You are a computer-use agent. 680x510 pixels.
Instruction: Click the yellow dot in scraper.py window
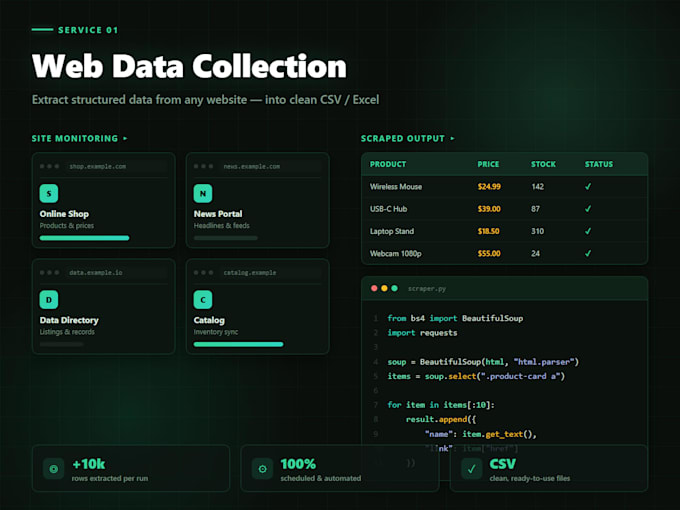384,288
